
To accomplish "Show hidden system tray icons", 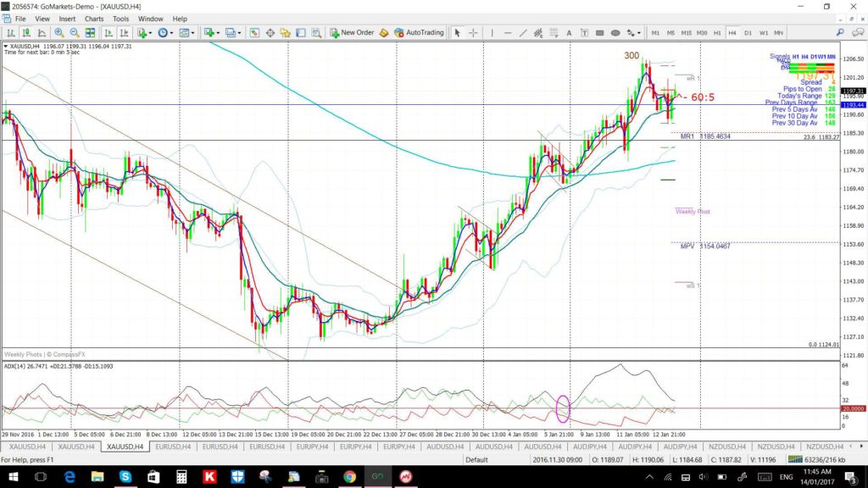I will pos(649,477).
